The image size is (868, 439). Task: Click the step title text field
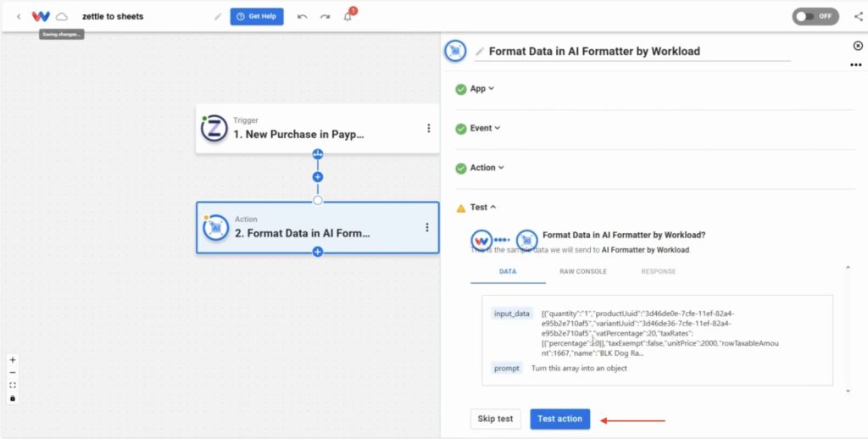(632, 52)
